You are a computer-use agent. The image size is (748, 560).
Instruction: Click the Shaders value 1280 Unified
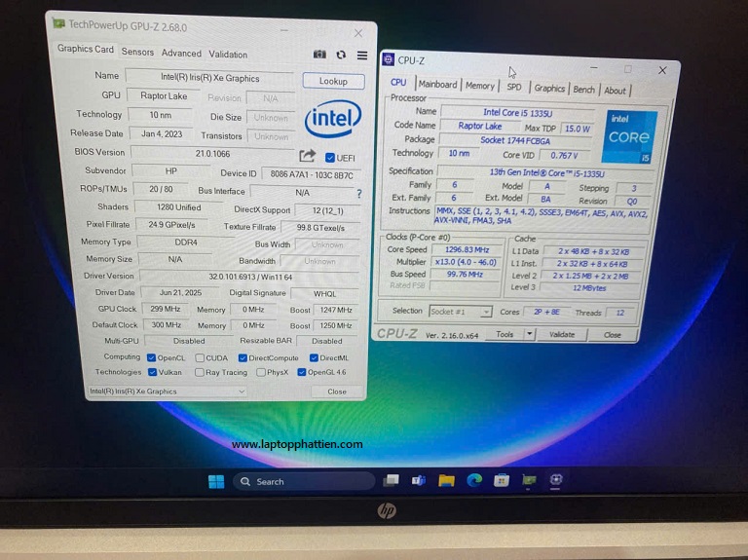pos(178,207)
